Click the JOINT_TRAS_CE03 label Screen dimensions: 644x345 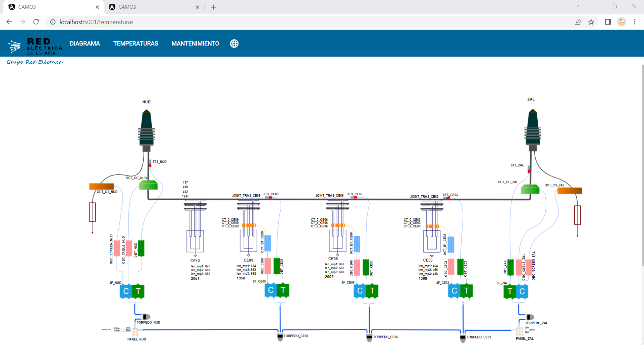pos(424,197)
